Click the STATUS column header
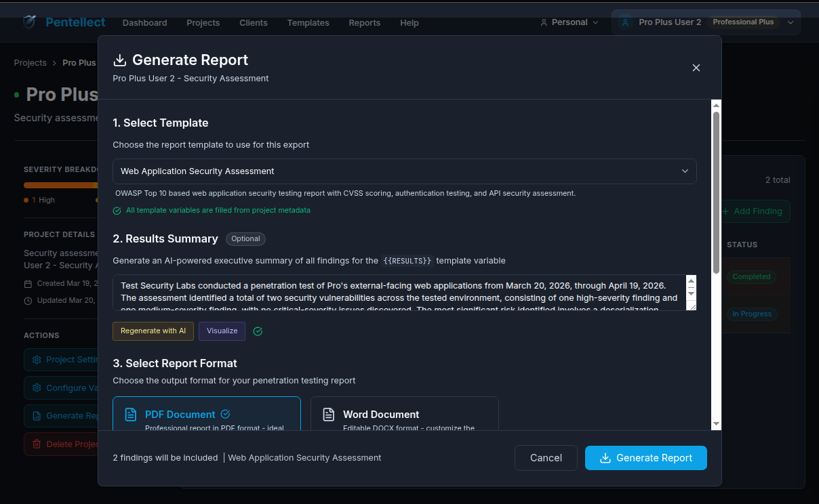Screen dimensions: 819x504 pyautogui.click(x=742, y=245)
